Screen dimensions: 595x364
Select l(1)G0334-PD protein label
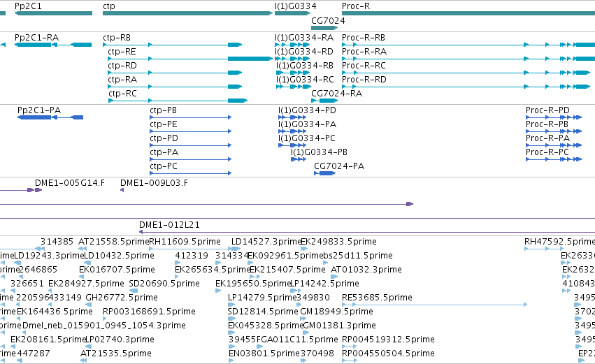point(307,110)
